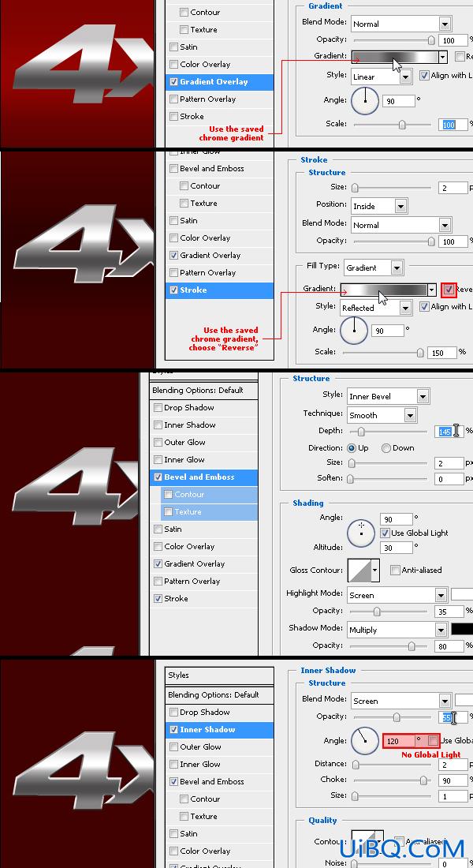
Task: Click the angle dial in the Stroke settings
Action: [x=354, y=331]
